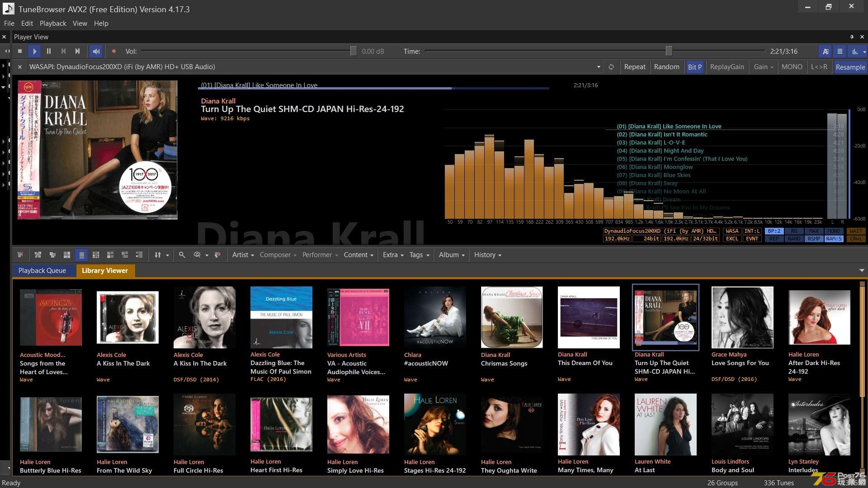Viewport: 868px width, 488px height.
Task: Select the cover-left detail list view icon
Action: tap(125, 255)
